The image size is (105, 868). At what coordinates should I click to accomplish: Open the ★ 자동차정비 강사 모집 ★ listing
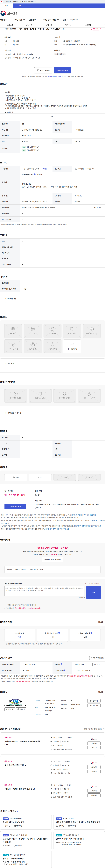pyautogui.click(x=15, y=765)
